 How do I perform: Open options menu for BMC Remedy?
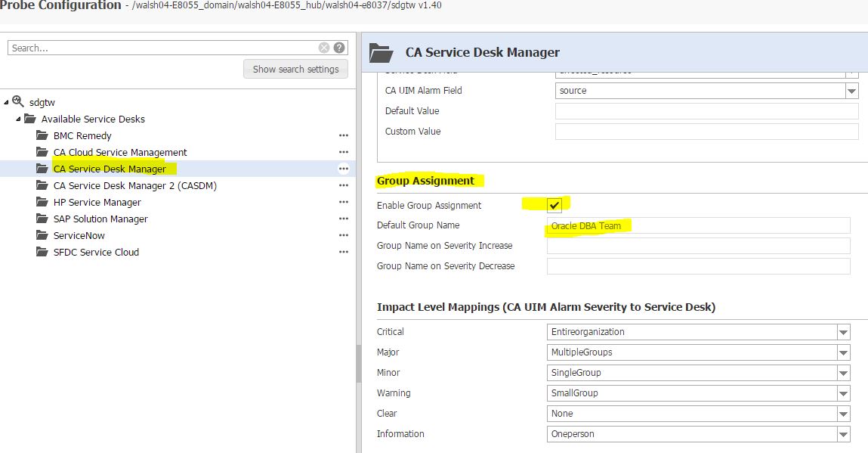tap(344, 135)
